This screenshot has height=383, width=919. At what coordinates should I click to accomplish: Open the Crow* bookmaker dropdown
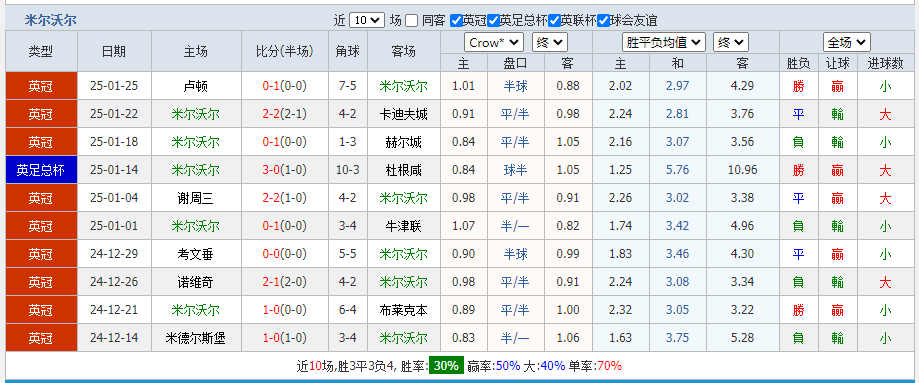493,42
